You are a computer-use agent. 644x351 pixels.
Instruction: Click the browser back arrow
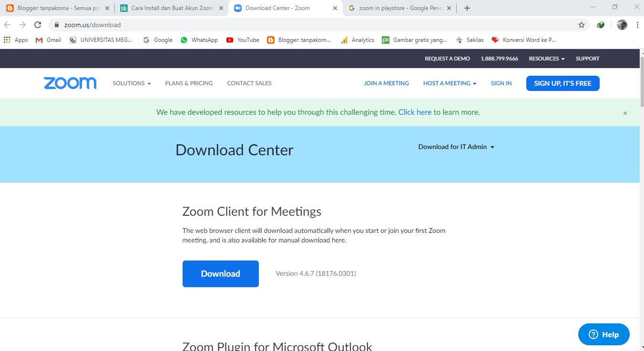7,25
